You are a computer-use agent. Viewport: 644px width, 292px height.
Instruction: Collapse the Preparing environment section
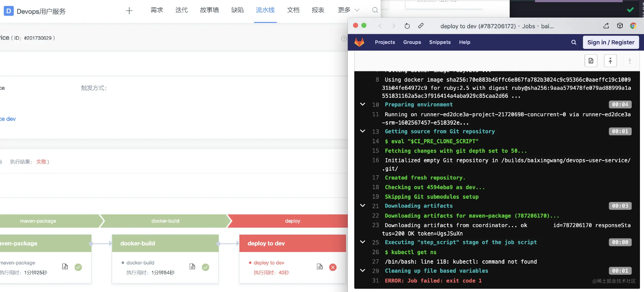pos(363,104)
